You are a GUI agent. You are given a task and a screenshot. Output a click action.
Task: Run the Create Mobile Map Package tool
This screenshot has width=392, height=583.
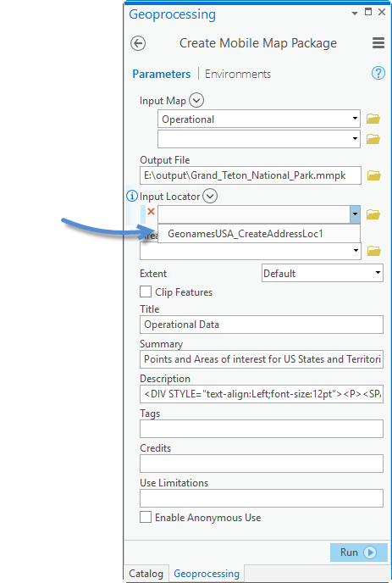(x=359, y=552)
